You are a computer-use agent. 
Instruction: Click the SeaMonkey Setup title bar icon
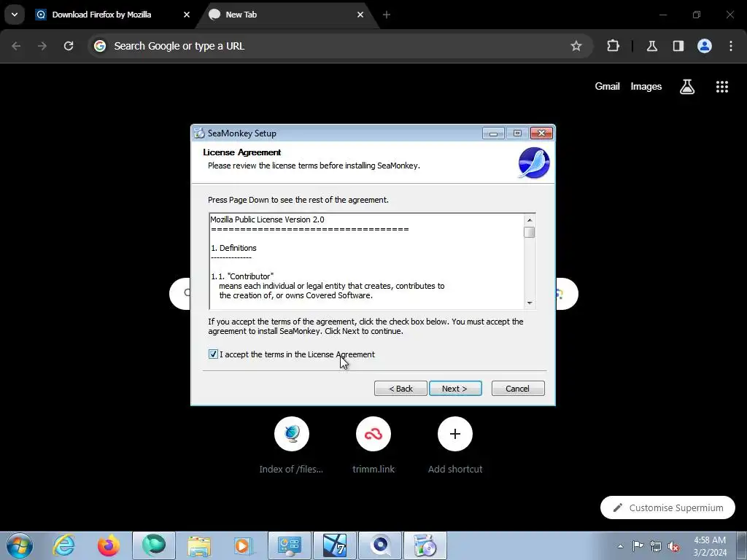199,133
